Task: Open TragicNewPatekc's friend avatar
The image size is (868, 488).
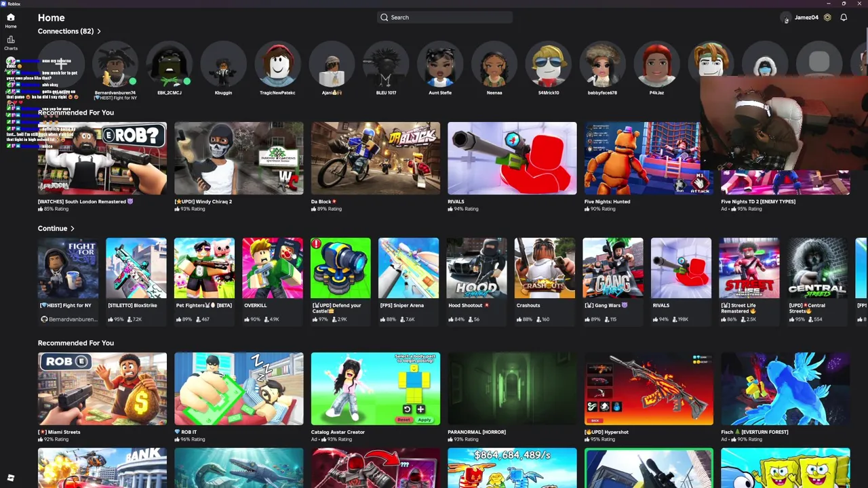Action: tap(277, 64)
